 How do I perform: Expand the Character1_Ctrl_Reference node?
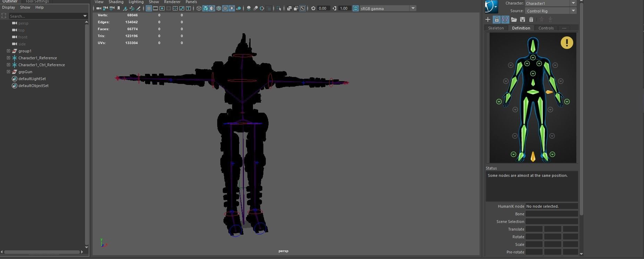9,65
